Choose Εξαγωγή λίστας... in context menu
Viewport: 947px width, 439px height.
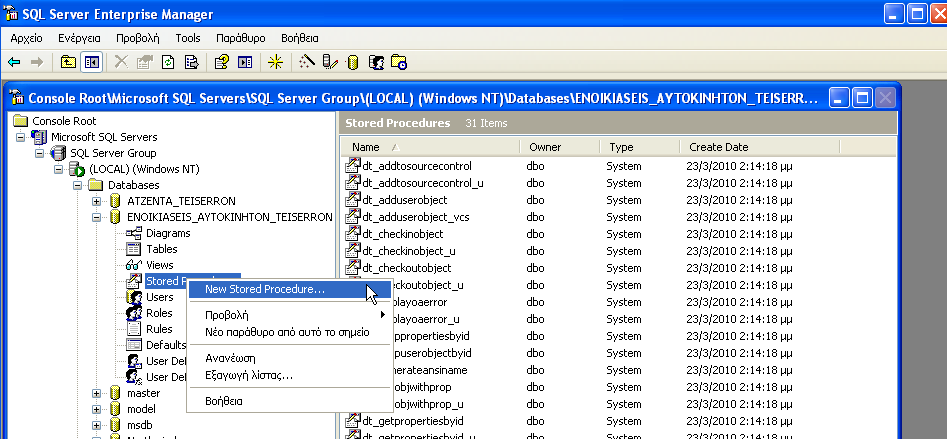click(x=289, y=376)
